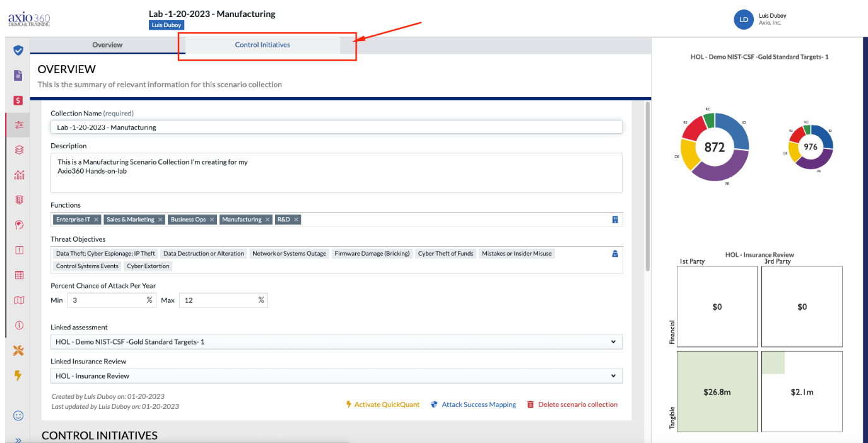This screenshot has width=868, height=443.
Task: Open the stacked layers sidebar icon
Action: (18, 150)
